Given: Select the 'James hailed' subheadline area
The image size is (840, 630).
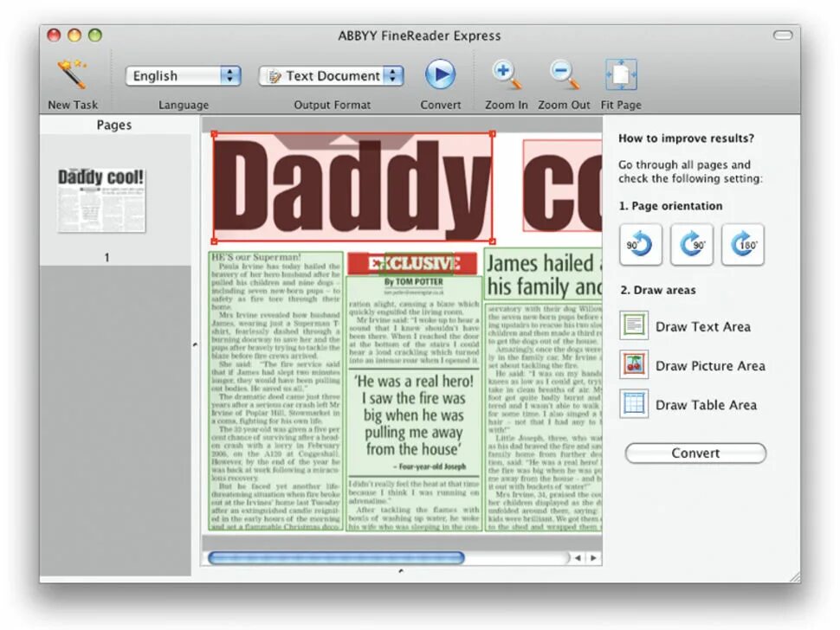Looking at the screenshot, I should 543,274.
